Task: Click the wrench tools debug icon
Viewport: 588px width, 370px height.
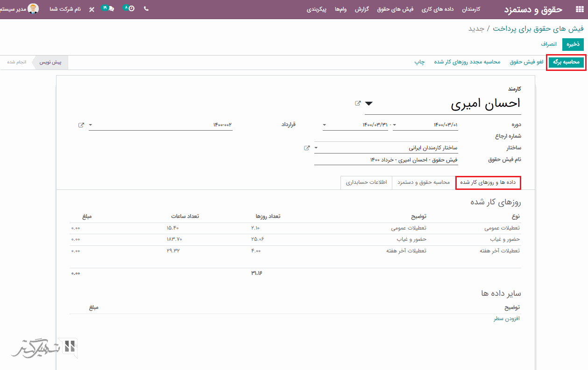Action: (92, 9)
